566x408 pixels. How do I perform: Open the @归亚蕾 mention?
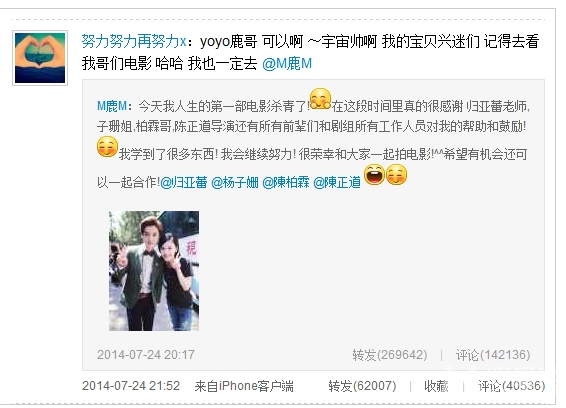[x=184, y=182]
